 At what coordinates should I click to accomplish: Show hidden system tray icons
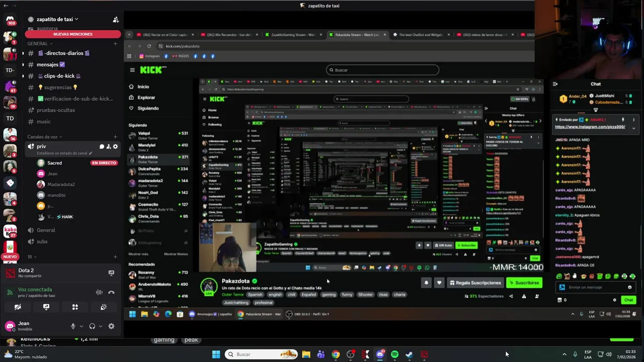tap(564, 354)
